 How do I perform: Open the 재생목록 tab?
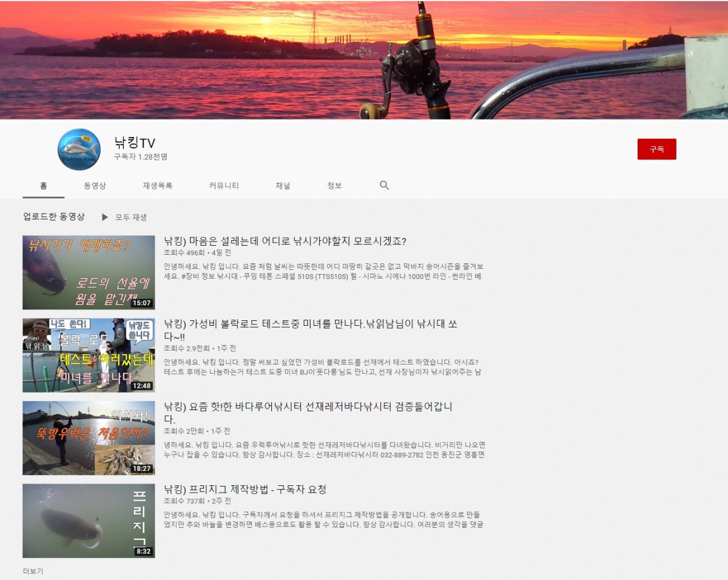(158, 186)
